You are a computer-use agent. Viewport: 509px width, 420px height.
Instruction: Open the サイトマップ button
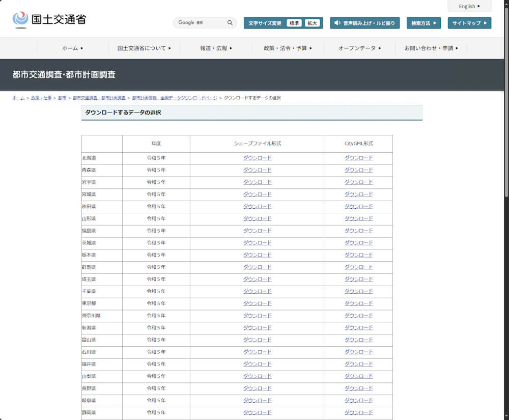click(469, 23)
